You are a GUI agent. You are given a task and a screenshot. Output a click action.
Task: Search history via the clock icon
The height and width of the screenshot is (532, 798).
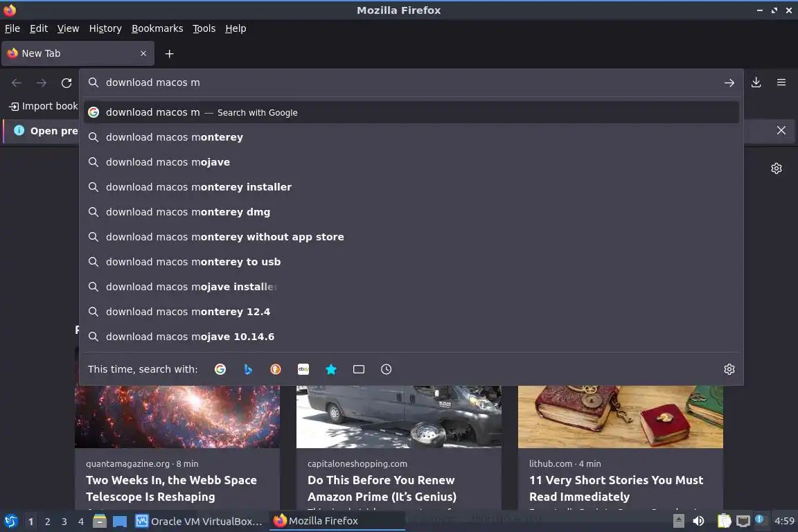(x=387, y=369)
